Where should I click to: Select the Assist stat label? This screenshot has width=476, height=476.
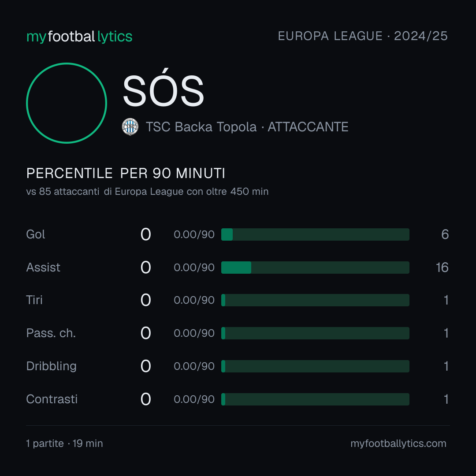(43, 268)
